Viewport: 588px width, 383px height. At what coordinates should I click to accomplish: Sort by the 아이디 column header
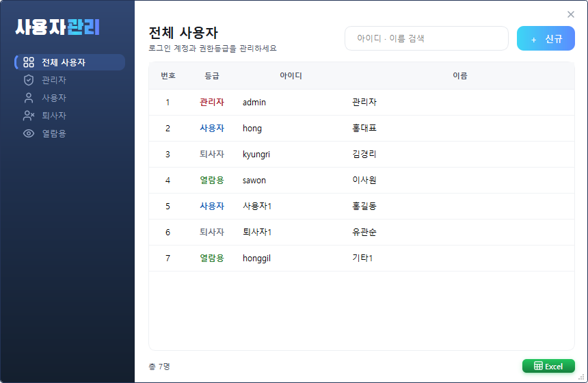coord(291,76)
